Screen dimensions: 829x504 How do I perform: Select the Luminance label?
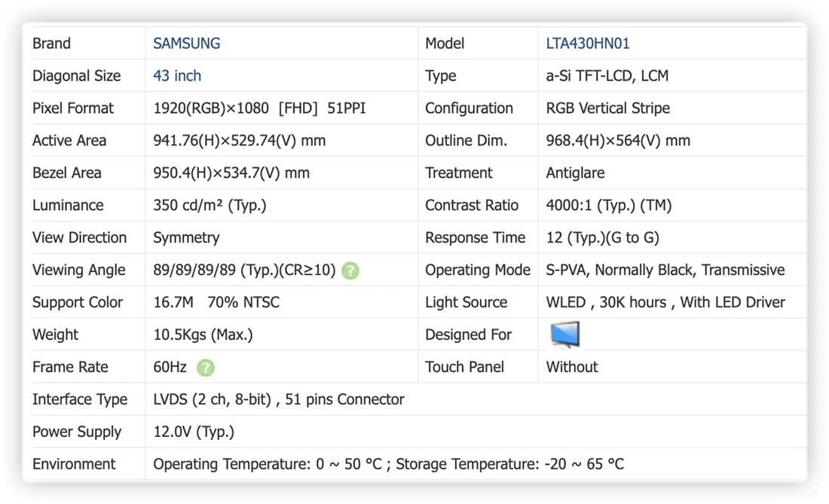[x=68, y=205]
